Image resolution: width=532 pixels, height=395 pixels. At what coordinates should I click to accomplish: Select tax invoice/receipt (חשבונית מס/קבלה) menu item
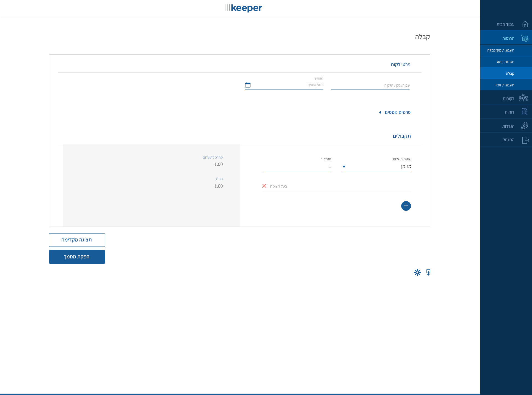(501, 50)
